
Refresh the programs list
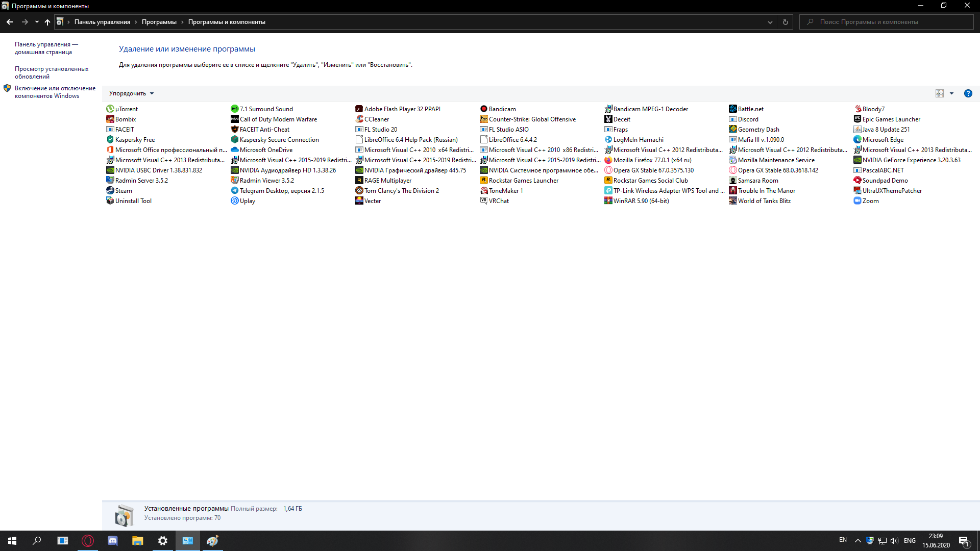coord(785,22)
